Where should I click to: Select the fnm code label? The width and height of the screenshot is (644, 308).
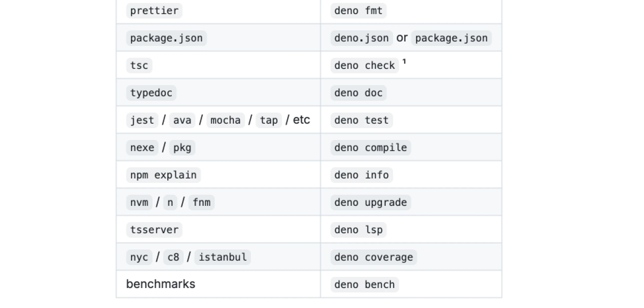(x=202, y=203)
